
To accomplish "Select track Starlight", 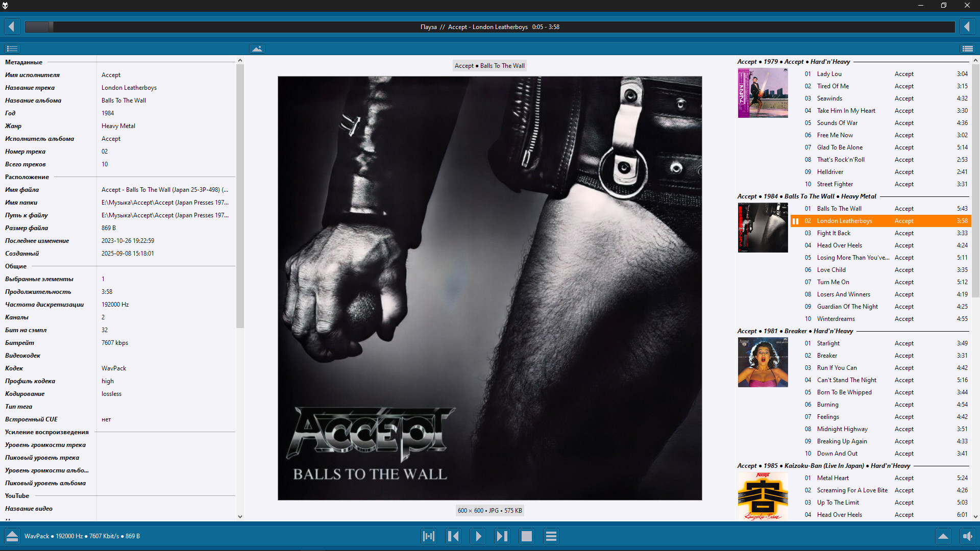I will 880,343.
